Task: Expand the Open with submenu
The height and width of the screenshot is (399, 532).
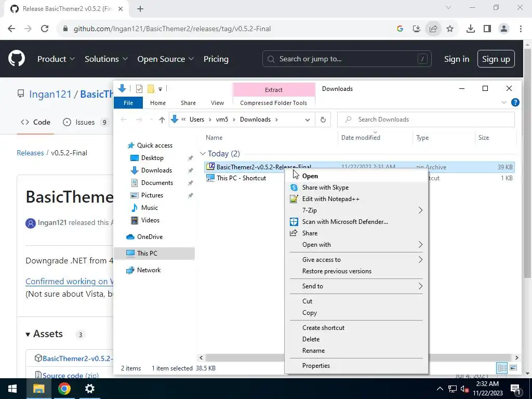Action: coord(420,245)
